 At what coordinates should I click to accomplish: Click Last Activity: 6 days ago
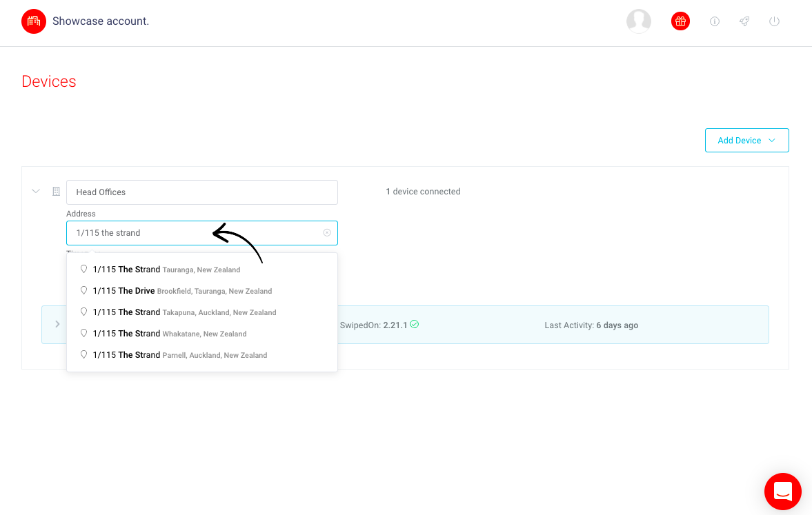pyautogui.click(x=591, y=325)
